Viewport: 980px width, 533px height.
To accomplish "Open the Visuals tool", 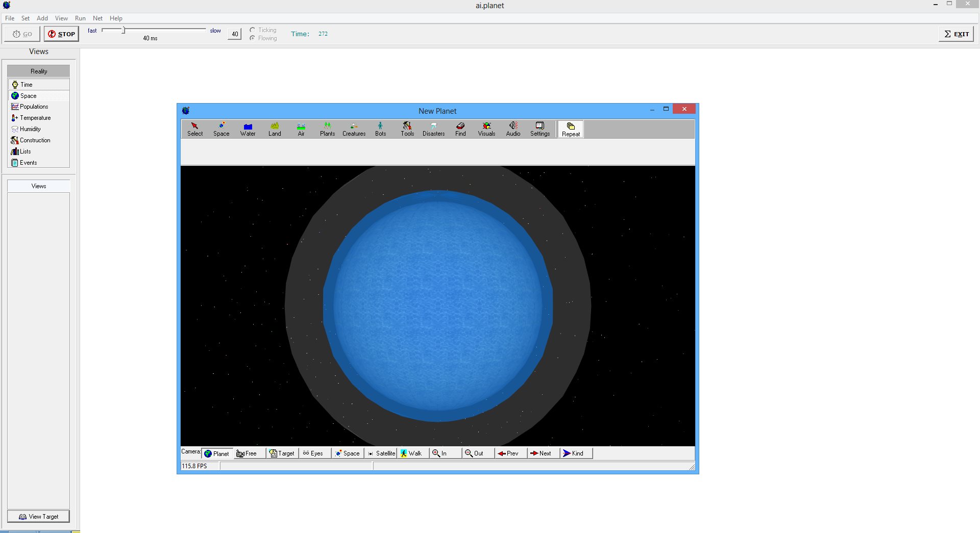I will [x=487, y=129].
